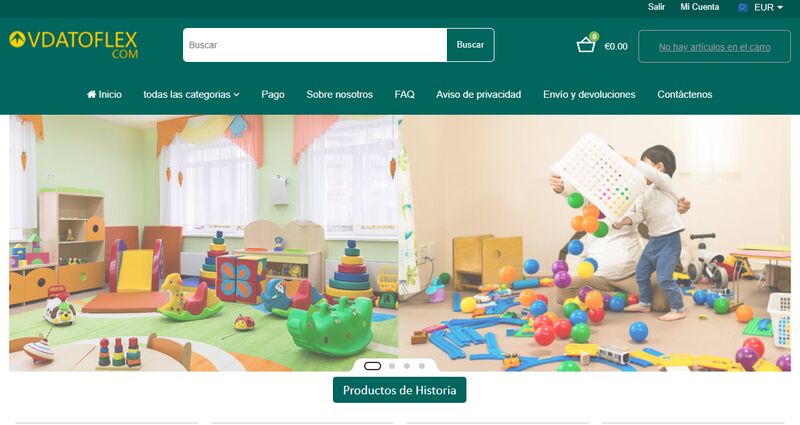Jump to the fourth carousel slide dot
This screenshot has width=800, height=425.
click(x=421, y=366)
